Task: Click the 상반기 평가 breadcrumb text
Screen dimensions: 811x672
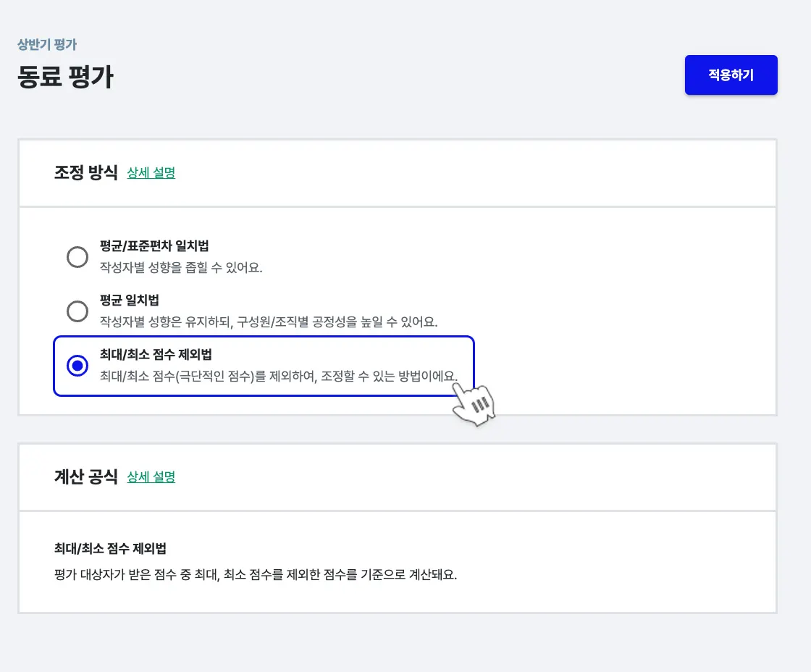Action: (47, 45)
